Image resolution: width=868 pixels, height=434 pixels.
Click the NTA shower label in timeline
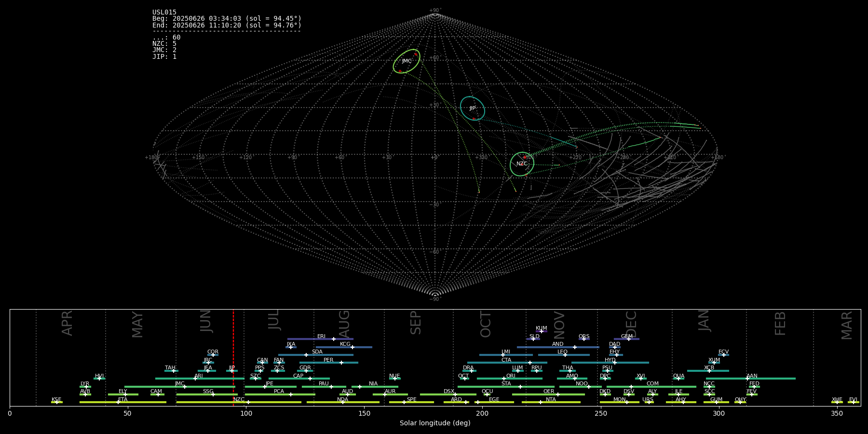(x=551, y=399)
